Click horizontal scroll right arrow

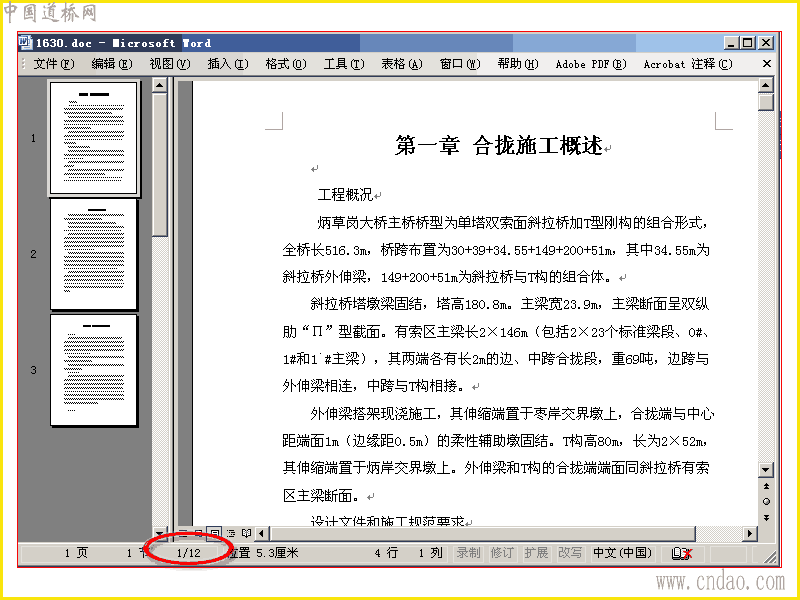click(749, 534)
